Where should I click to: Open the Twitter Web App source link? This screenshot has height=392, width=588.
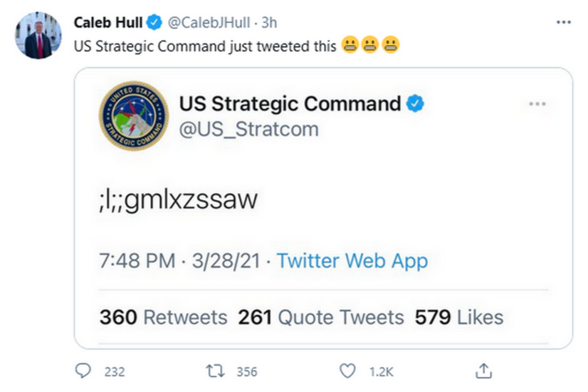coord(352,260)
